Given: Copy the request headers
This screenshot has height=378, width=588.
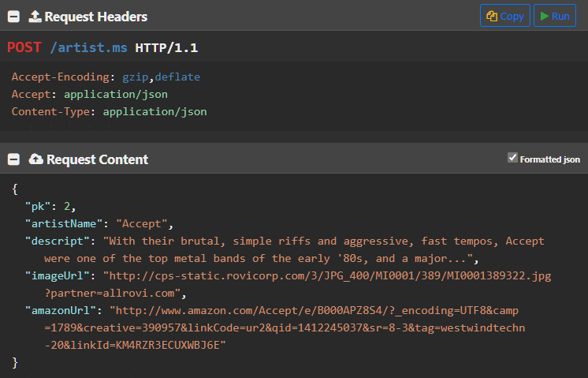Looking at the screenshot, I should [505, 16].
